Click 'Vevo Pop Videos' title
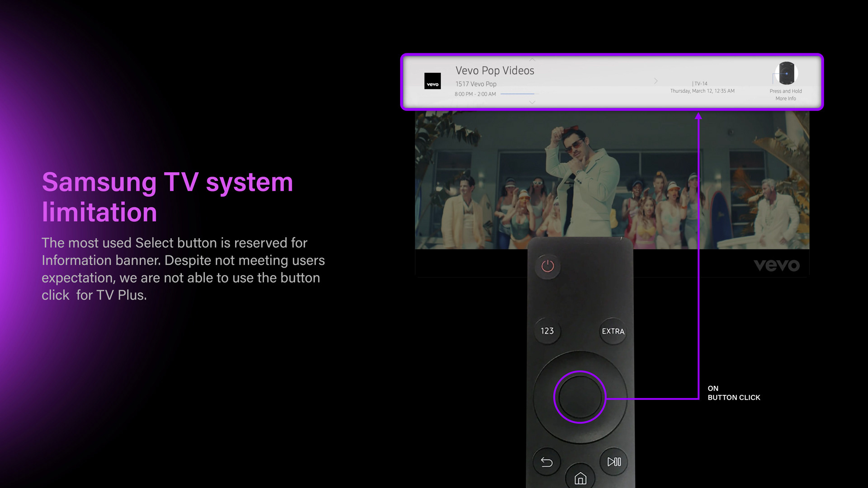This screenshot has height=488, width=868. tap(495, 70)
